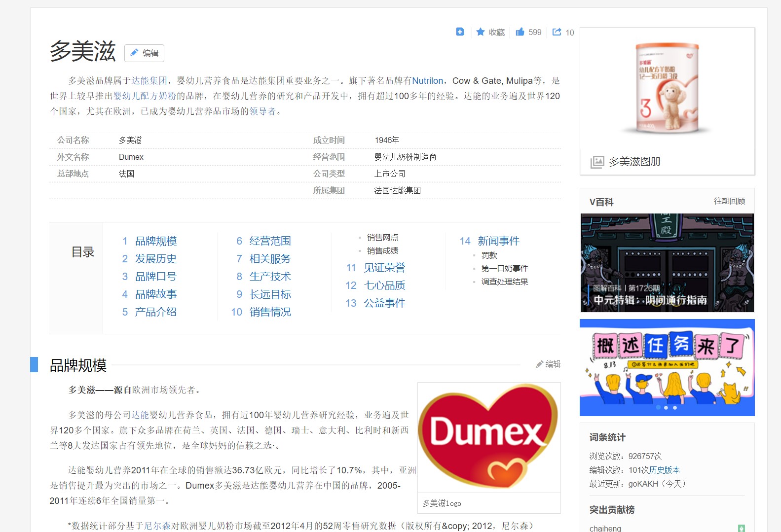
Task: Jump to 七心品质 in the contents
Action: coord(385,285)
